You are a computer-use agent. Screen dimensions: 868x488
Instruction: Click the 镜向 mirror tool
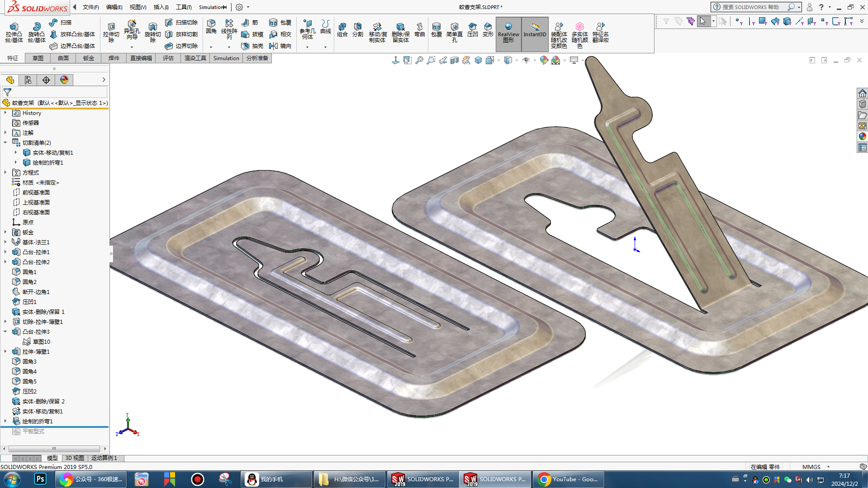point(280,46)
